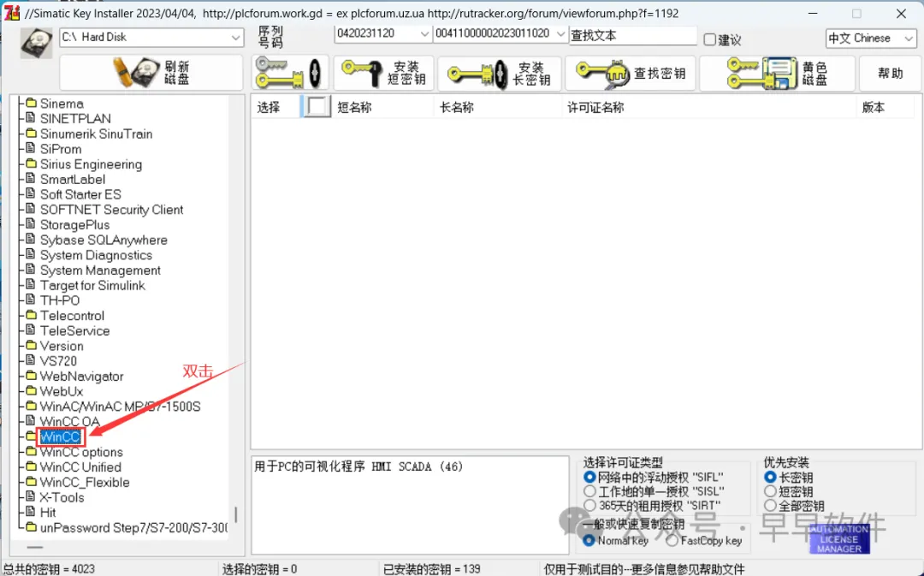Select Normal key radio option
The height and width of the screenshot is (576, 924).
pos(588,541)
